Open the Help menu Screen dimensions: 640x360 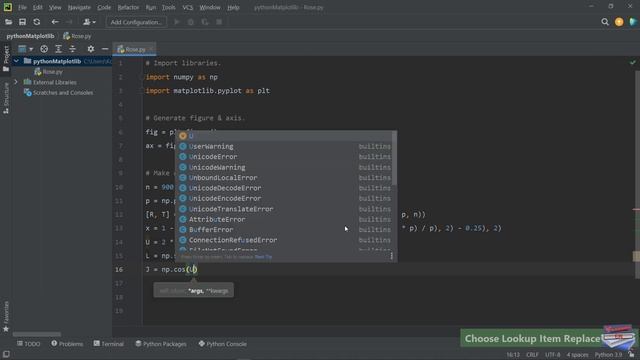[233, 7]
